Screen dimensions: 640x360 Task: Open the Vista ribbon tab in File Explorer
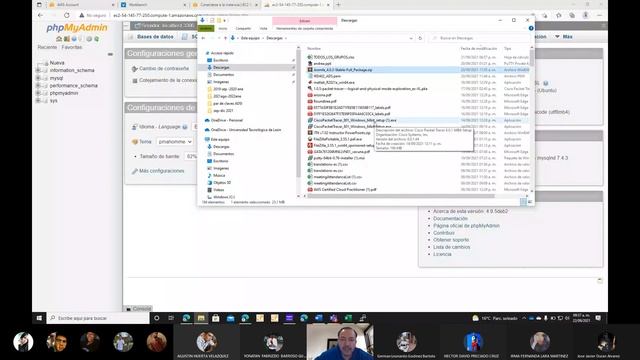pyautogui.click(x=264, y=29)
